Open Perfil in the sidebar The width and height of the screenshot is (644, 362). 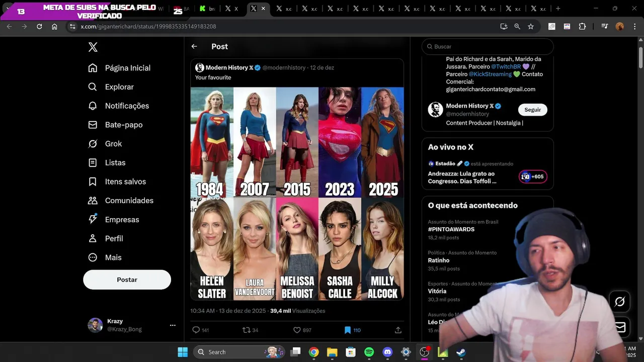coord(106,238)
